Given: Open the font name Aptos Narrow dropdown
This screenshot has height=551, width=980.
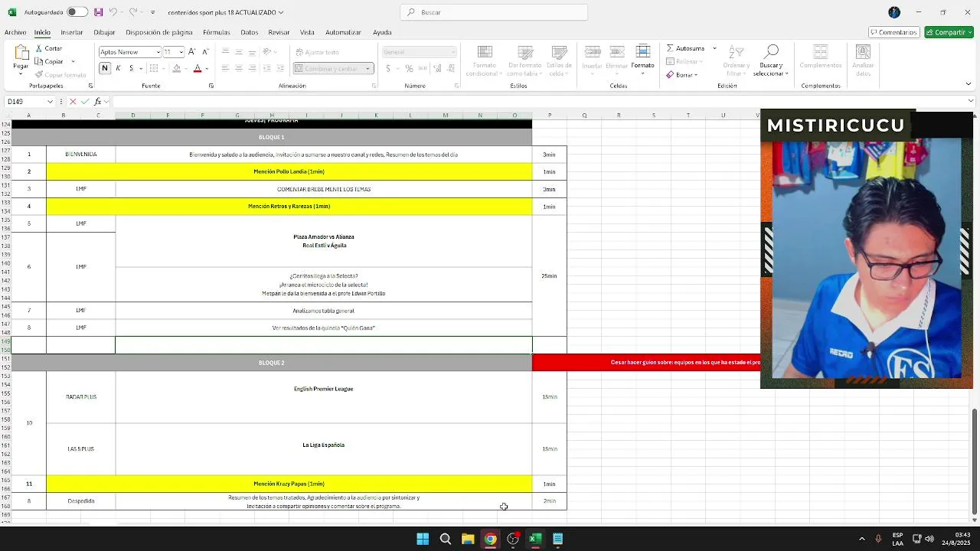Looking at the screenshot, I should point(158,52).
